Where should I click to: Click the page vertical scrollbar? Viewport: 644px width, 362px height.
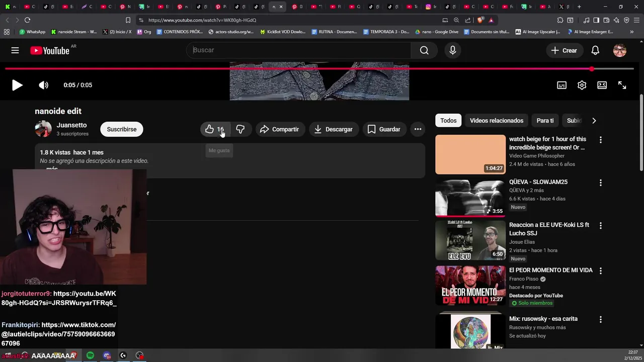pyautogui.click(x=641, y=133)
